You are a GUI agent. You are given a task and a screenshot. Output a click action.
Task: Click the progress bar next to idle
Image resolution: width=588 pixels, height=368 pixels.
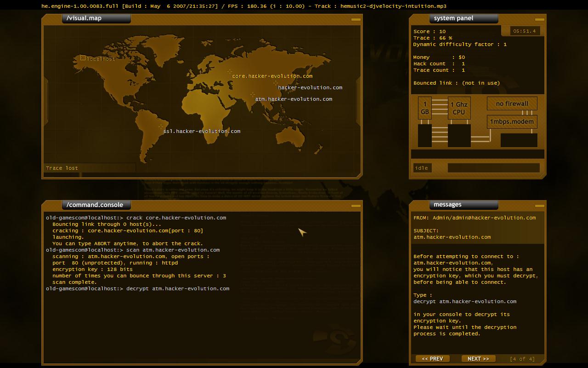pos(494,168)
